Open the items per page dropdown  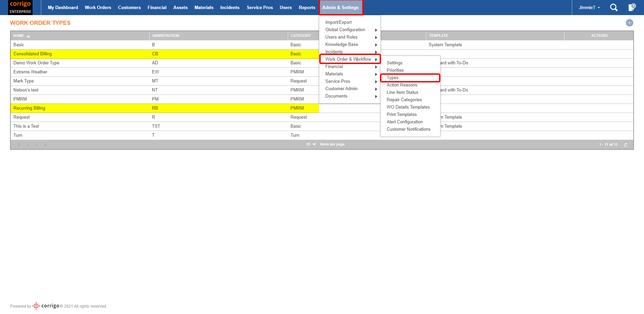(310, 144)
